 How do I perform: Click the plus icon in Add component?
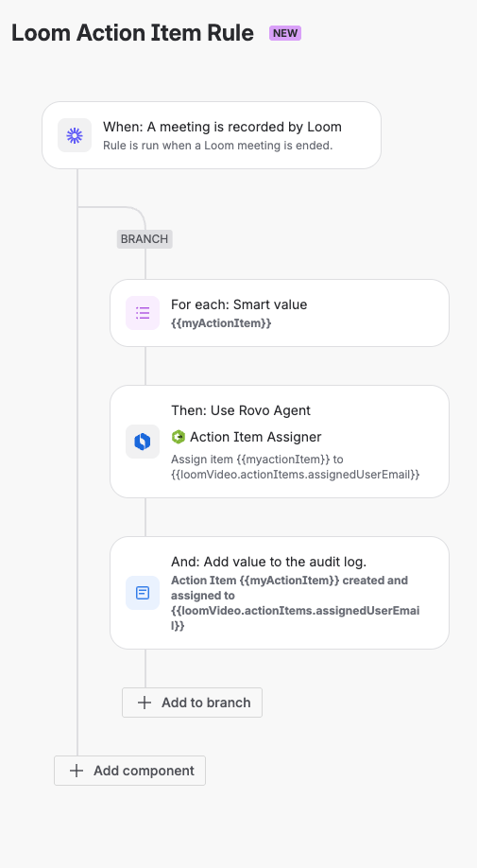click(77, 771)
